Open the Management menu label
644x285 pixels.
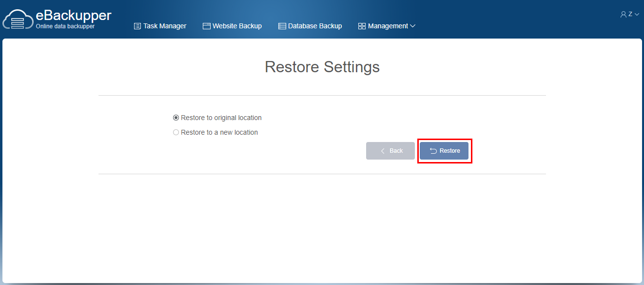(388, 26)
